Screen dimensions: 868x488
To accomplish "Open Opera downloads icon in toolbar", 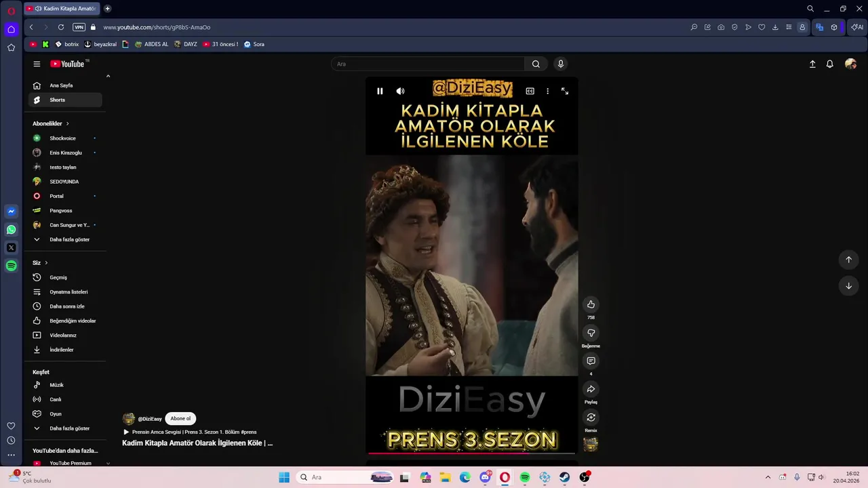I will click(775, 27).
